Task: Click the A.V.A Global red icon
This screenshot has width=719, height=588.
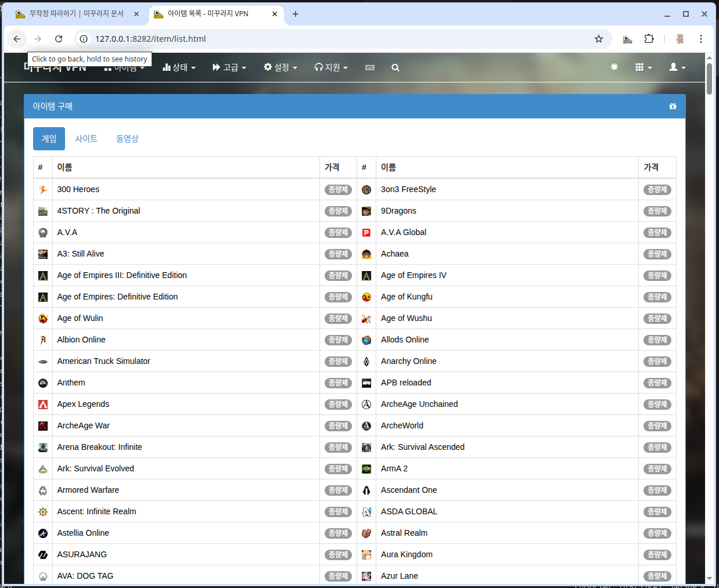Action: click(x=366, y=233)
